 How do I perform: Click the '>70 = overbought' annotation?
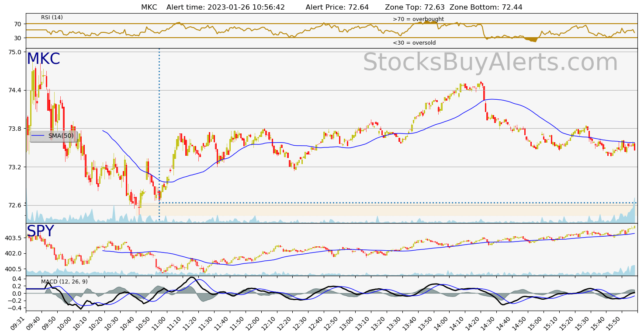click(418, 19)
